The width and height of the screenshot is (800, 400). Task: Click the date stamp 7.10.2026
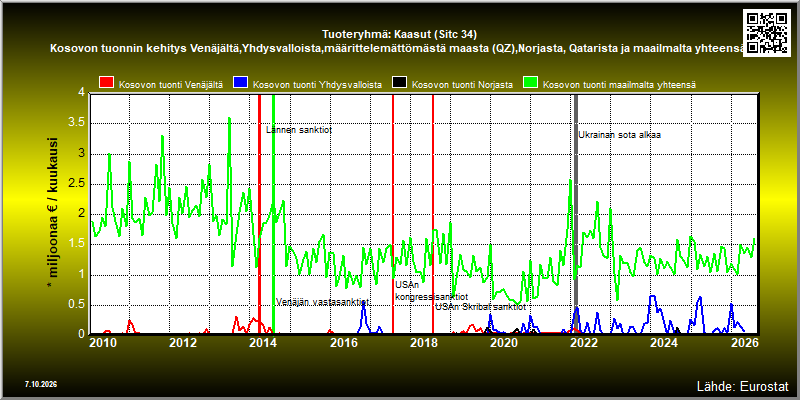40,384
